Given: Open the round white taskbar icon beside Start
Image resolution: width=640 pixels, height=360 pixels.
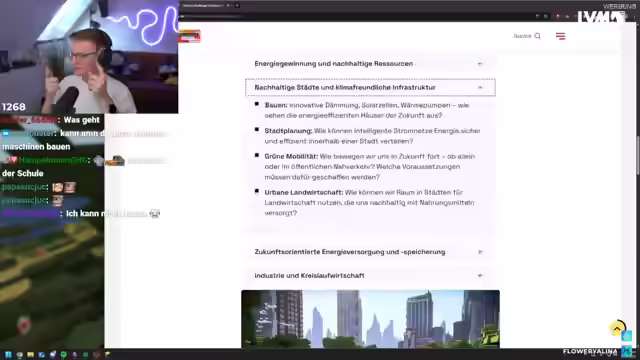Looking at the screenshot, I should (x=19, y=355).
